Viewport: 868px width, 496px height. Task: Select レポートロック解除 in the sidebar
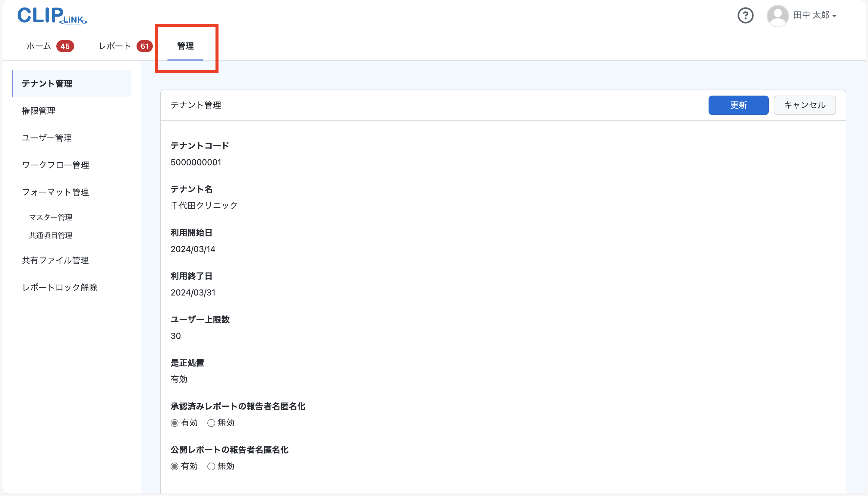[60, 288]
